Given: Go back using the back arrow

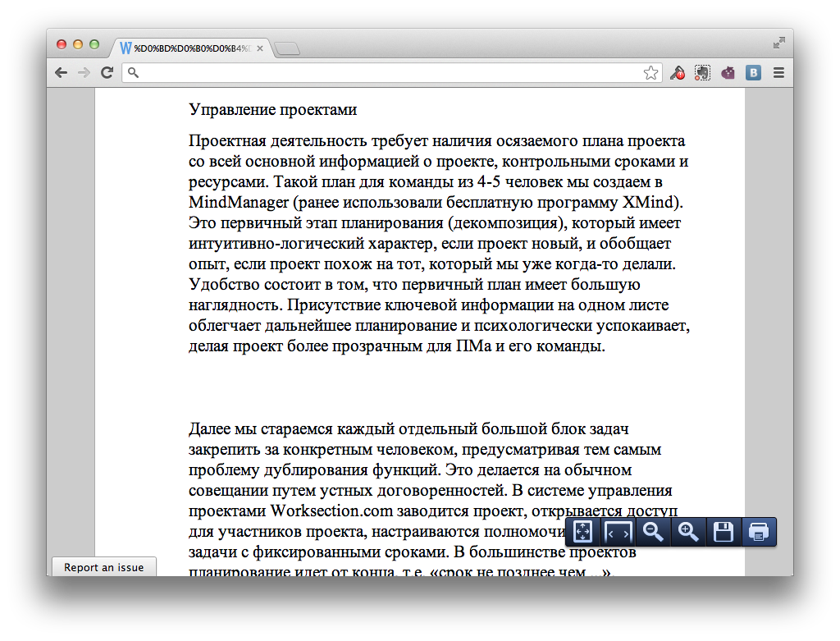Looking at the screenshot, I should pyautogui.click(x=61, y=72).
